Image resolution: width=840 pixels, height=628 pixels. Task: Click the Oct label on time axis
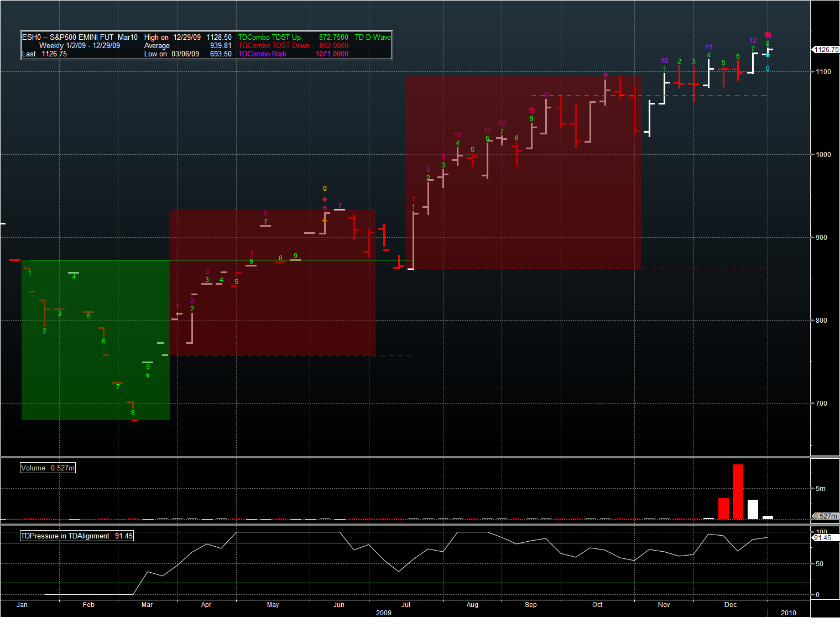597,605
